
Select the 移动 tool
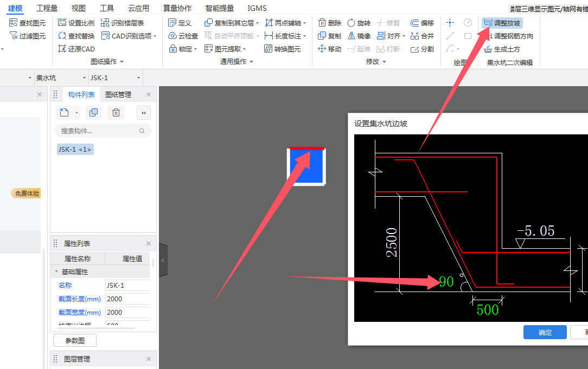330,49
